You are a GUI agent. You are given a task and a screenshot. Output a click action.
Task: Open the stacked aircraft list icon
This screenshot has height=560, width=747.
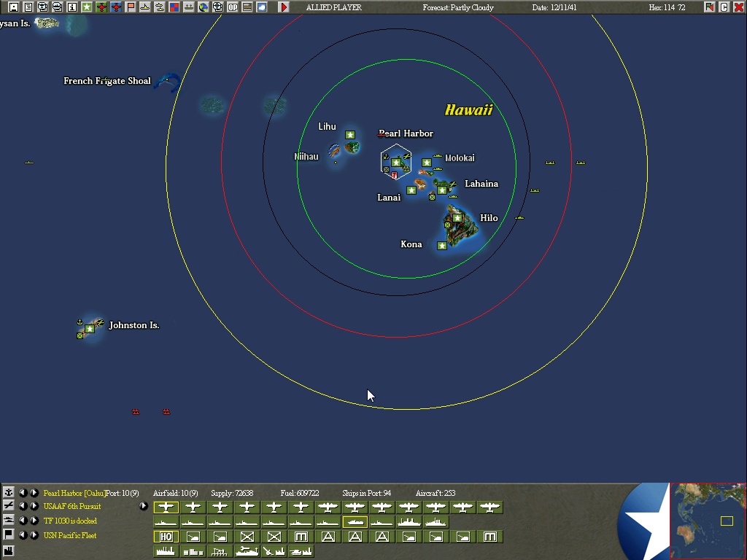click(43, 7)
